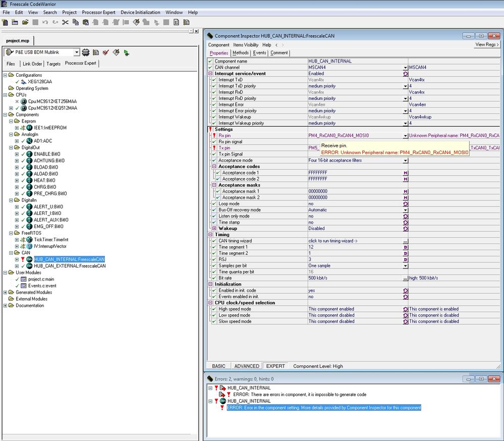This screenshot has height=441, width=504.
Task: Open the Samples per bit dropdown
Action: pyautogui.click(x=405, y=266)
